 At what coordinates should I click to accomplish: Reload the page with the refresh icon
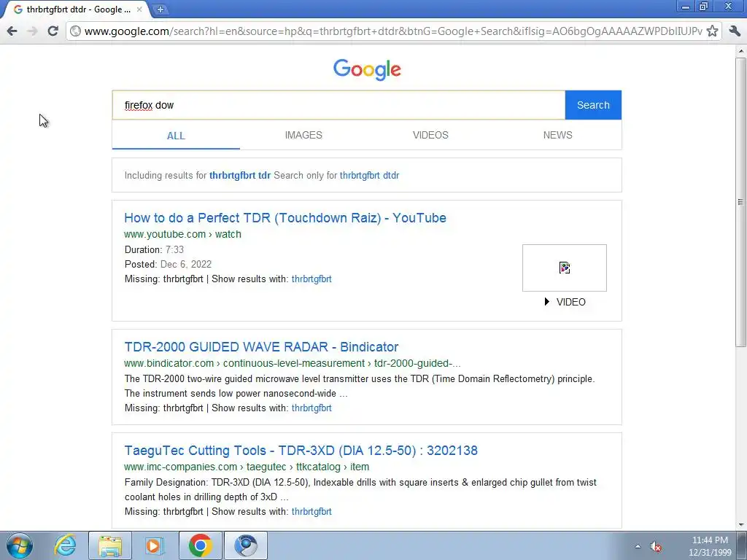point(53,31)
